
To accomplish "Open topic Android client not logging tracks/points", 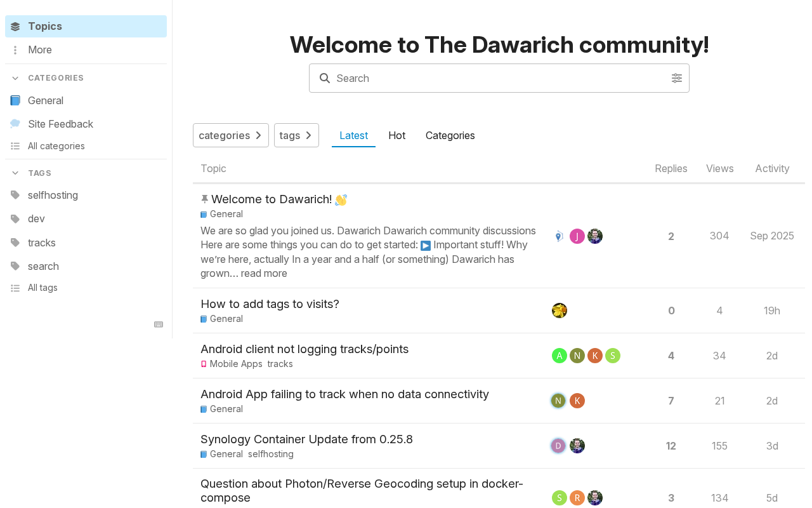I will [304, 349].
